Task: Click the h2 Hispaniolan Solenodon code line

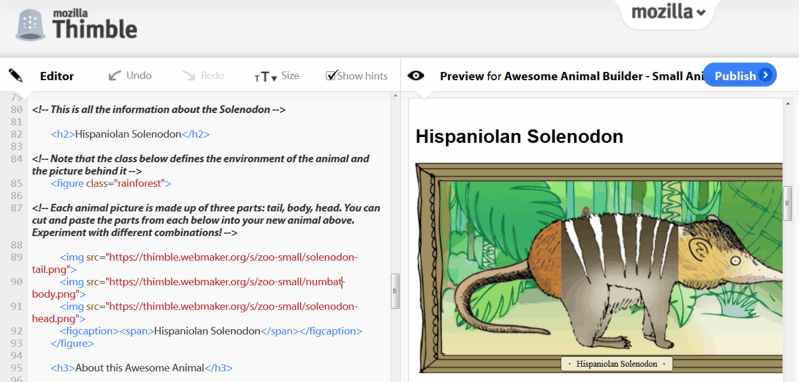Action: point(130,134)
